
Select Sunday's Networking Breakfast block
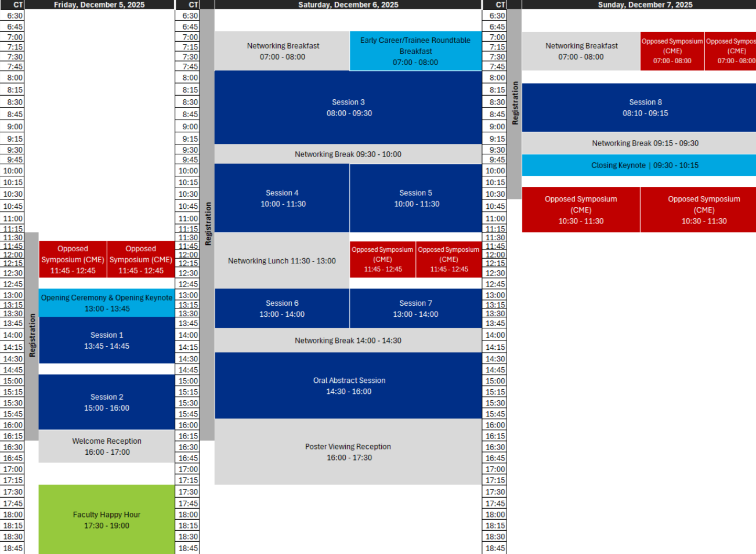pos(581,51)
